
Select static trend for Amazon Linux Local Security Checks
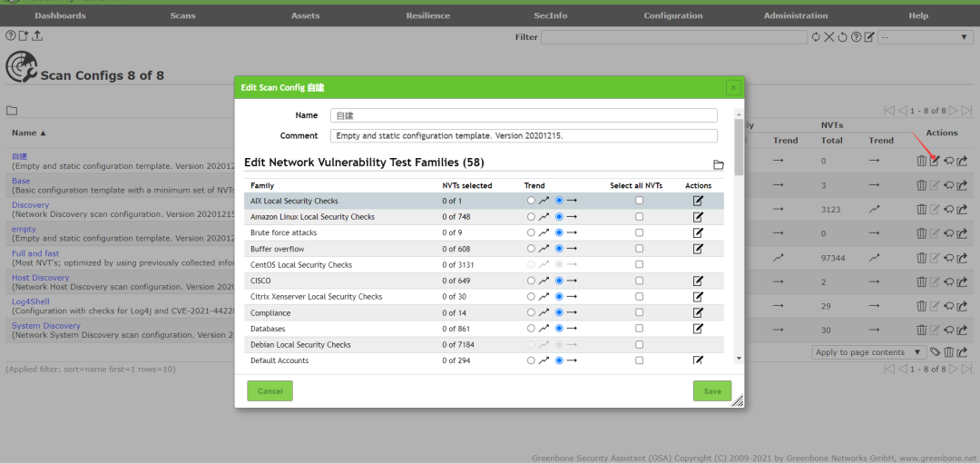(x=559, y=217)
